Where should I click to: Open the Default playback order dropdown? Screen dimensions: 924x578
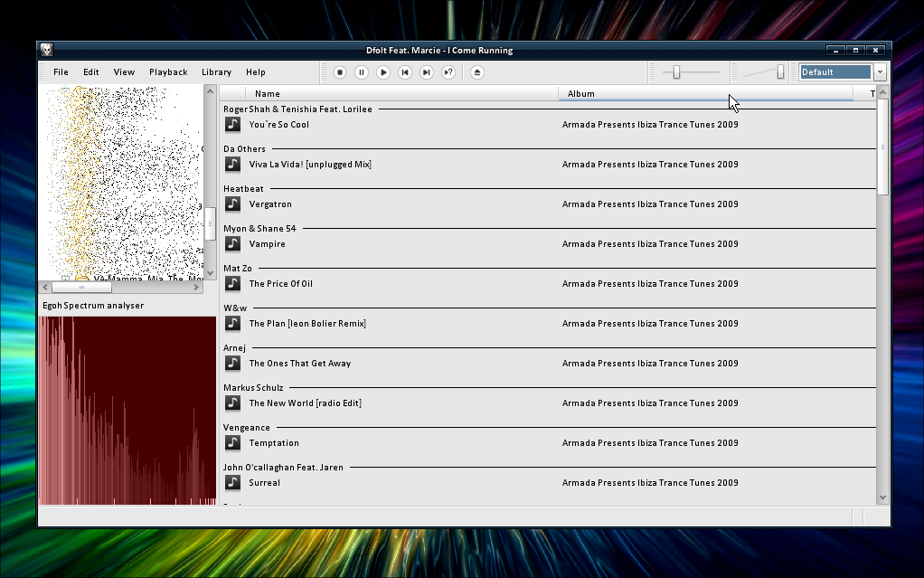[x=880, y=72]
